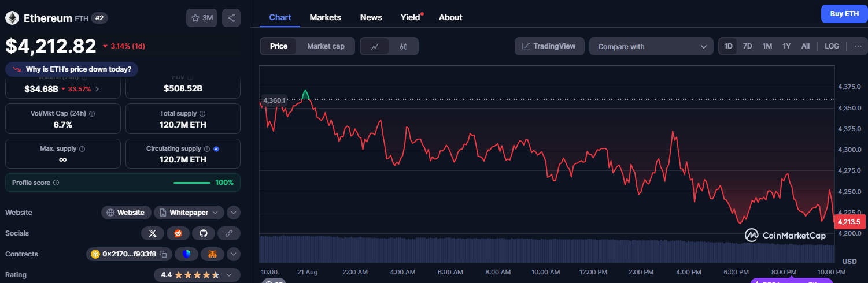The image size is (868, 283).
Task: Open TradingView chart view
Action: click(549, 46)
